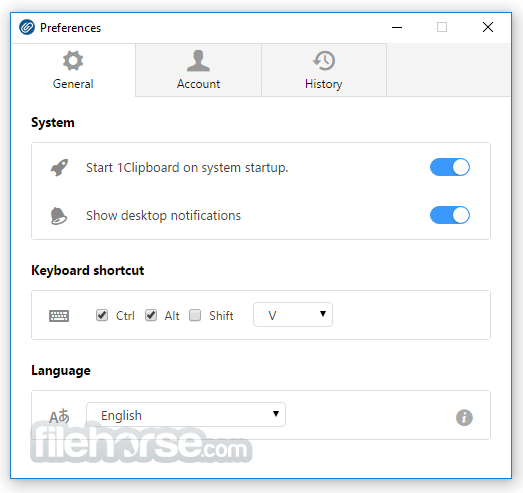Screen dimensions: 523x493
Task: Uncheck the Alt modifier checkbox
Action: 151,315
